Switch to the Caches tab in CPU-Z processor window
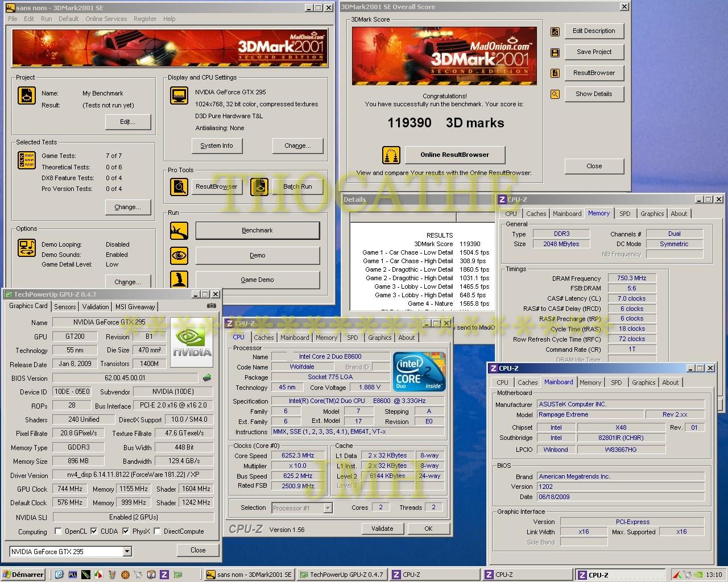This screenshot has width=728, height=582. coord(264,338)
